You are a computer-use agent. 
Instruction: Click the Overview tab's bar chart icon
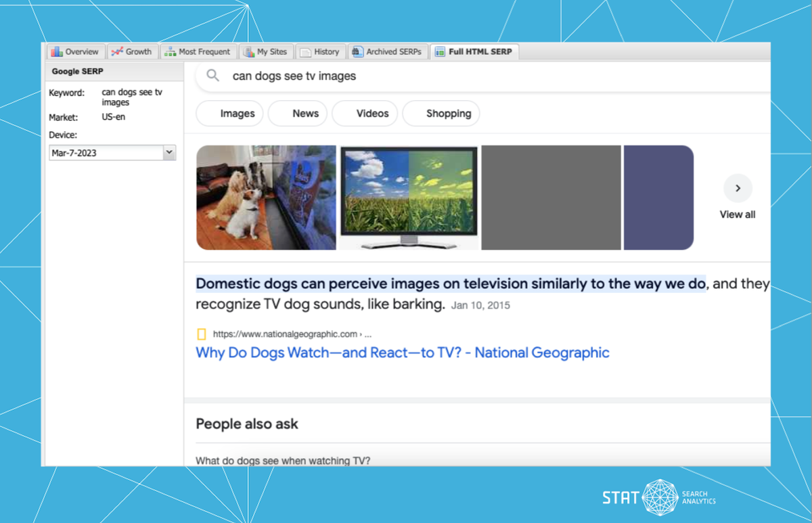(x=57, y=51)
